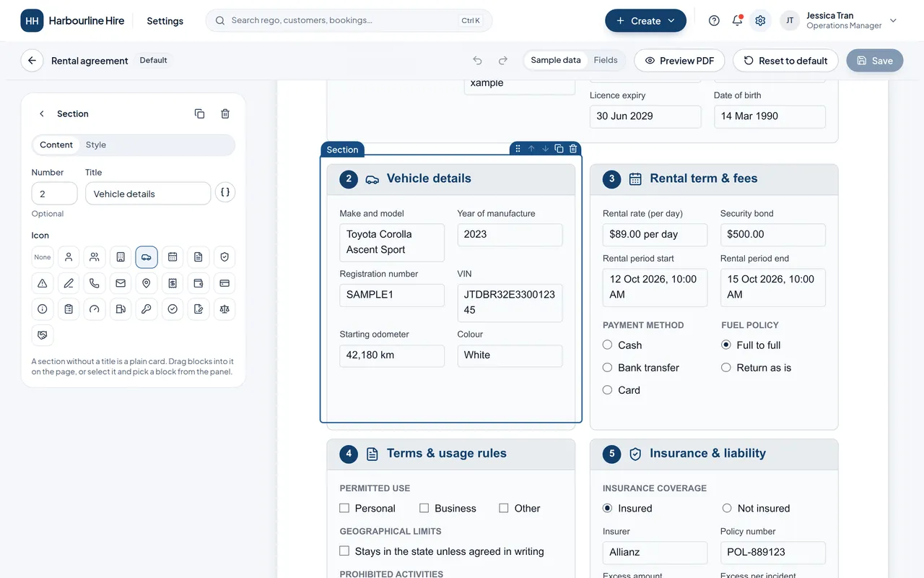Screen dimensions: 924x578
Task: Choose the receipt icon in the grid
Action: click(x=173, y=283)
